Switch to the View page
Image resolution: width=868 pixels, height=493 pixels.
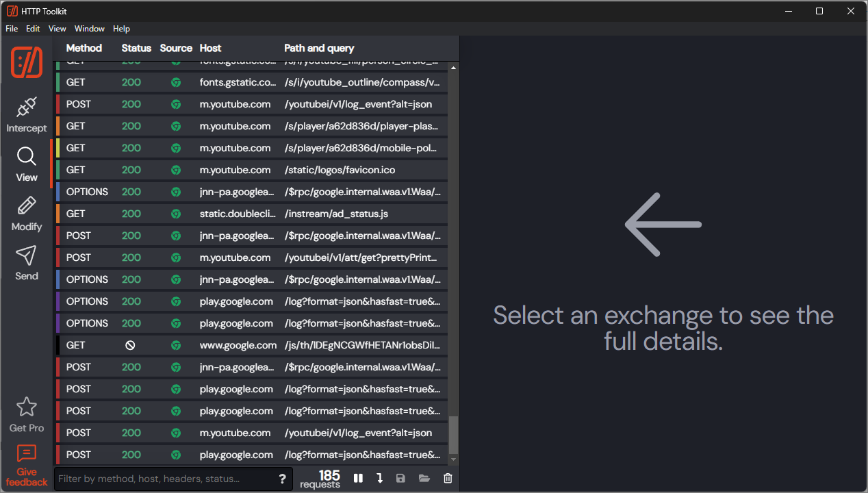coord(27,164)
